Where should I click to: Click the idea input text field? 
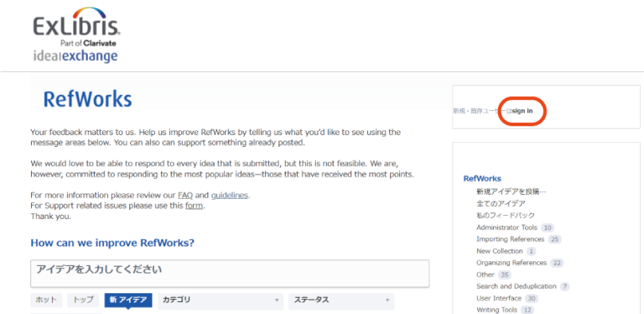point(230,274)
